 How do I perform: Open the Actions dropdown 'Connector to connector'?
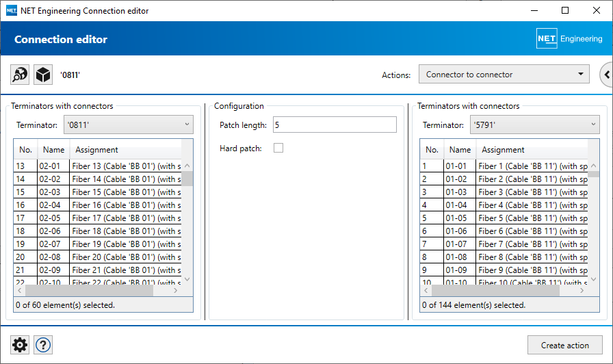(x=504, y=74)
